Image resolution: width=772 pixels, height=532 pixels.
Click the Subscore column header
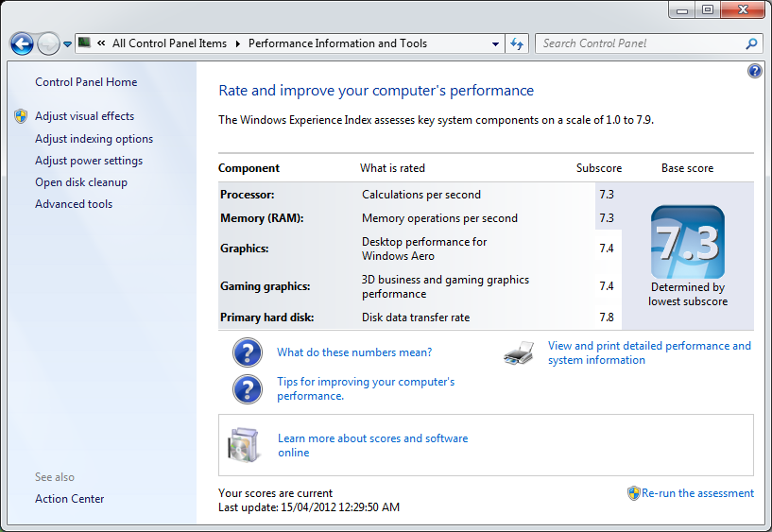(x=599, y=168)
